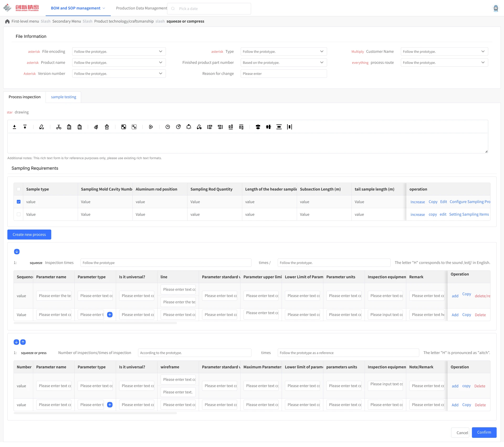
Task: Click the format brush icon in toolbar
Action: pos(96,127)
